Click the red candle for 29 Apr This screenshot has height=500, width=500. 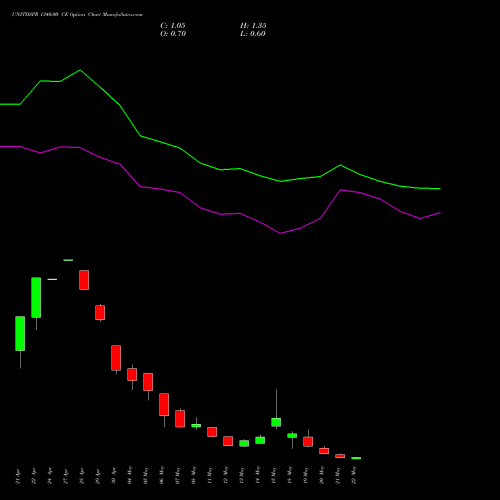(x=100, y=313)
